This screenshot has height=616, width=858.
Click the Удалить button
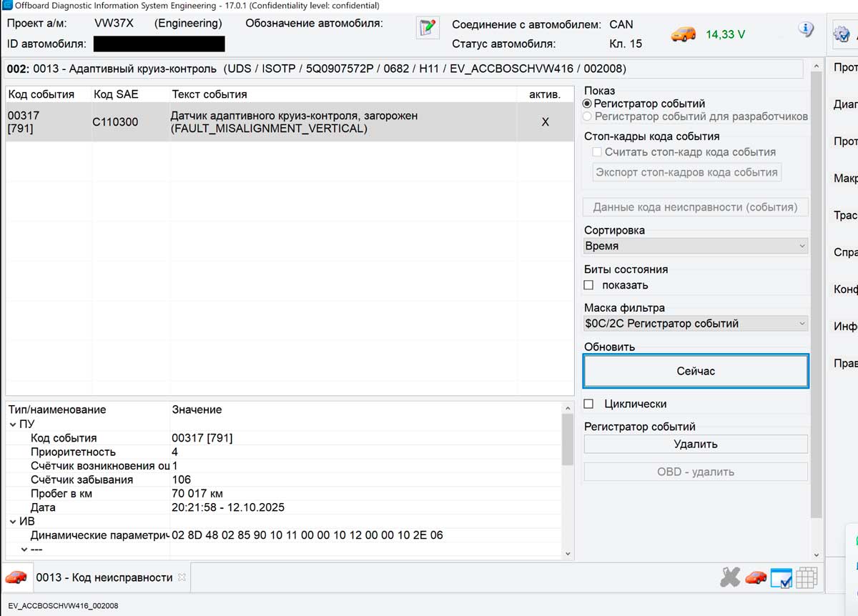pyautogui.click(x=695, y=444)
